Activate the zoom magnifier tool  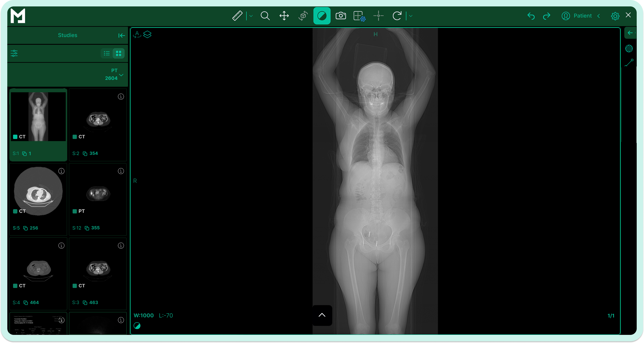(265, 16)
